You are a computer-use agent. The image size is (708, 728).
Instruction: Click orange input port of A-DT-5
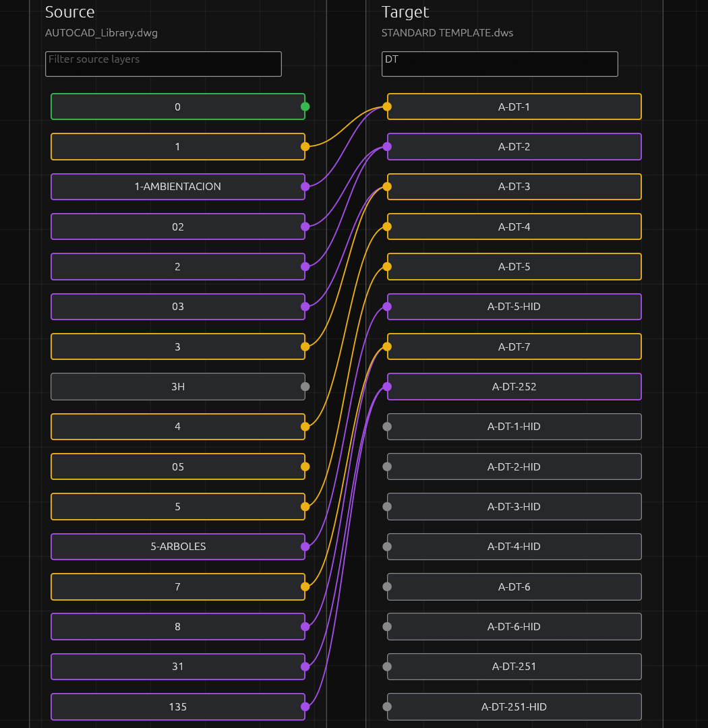[387, 266]
